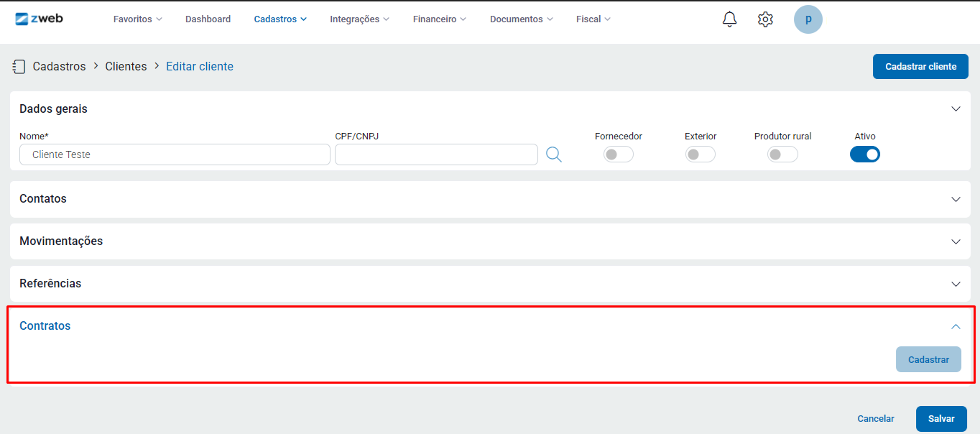Click the CPF/CNPJ search magnifier icon
The width and height of the screenshot is (980, 434).
point(553,154)
